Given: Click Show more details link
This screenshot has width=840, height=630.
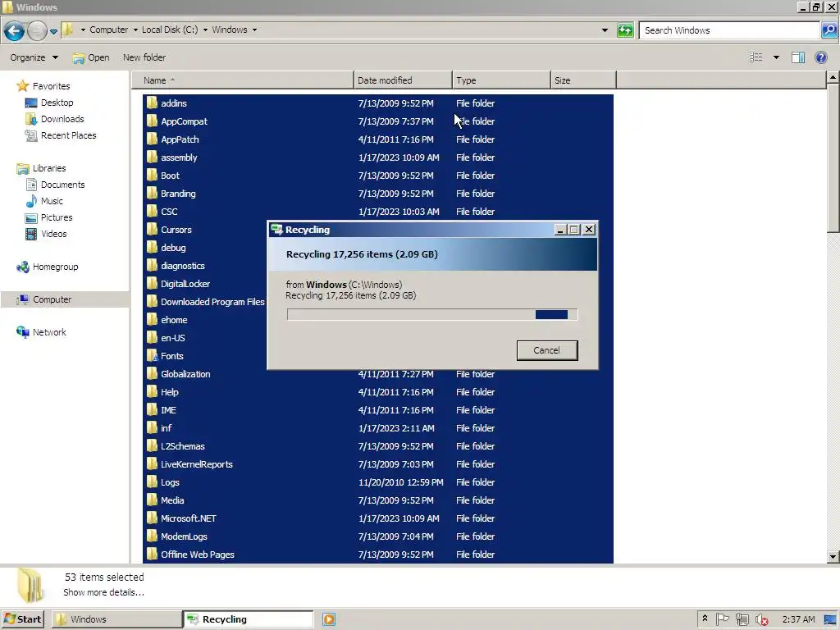Looking at the screenshot, I should pyautogui.click(x=103, y=592).
